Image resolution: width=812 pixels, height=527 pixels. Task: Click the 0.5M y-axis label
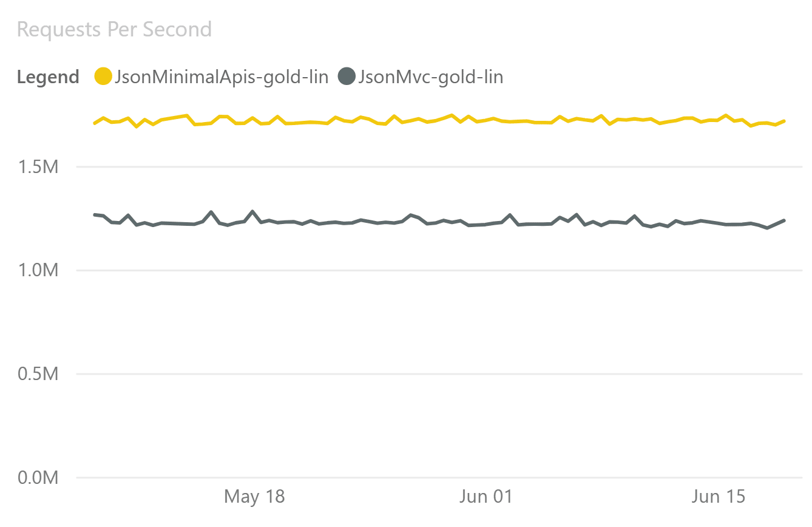(x=38, y=374)
